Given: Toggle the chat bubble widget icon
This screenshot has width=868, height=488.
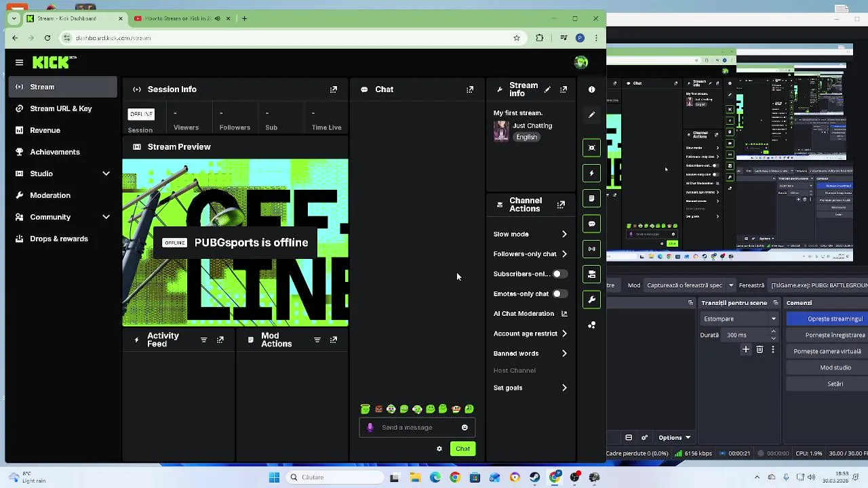Looking at the screenshot, I should (x=592, y=224).
